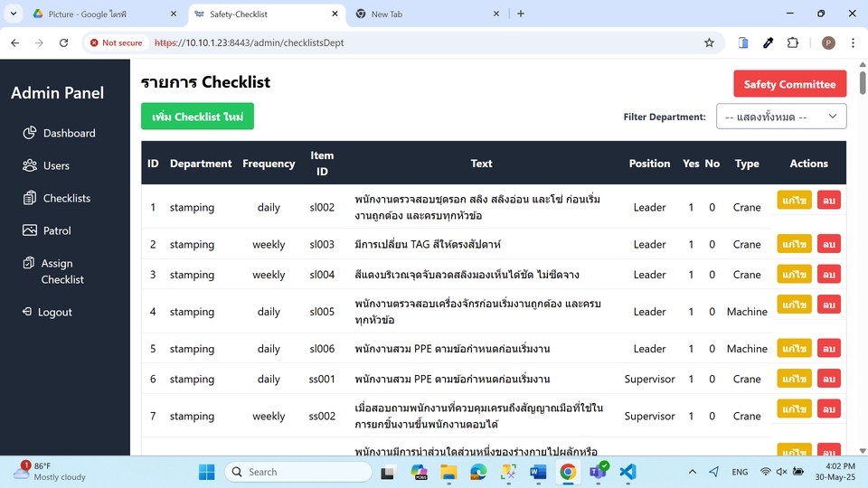
Task: Click the volume muted tray icon
Action: point(781,472)
